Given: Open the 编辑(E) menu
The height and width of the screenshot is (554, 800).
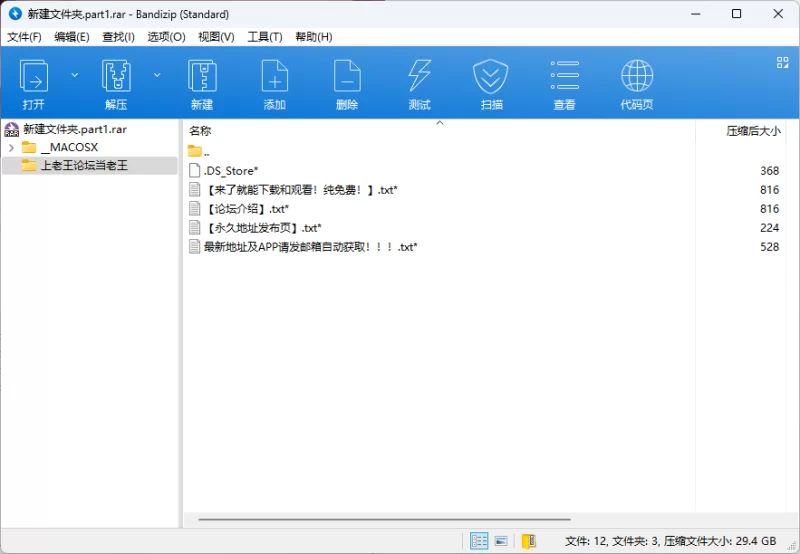Looking at the screenshot, I should point(71,37).
